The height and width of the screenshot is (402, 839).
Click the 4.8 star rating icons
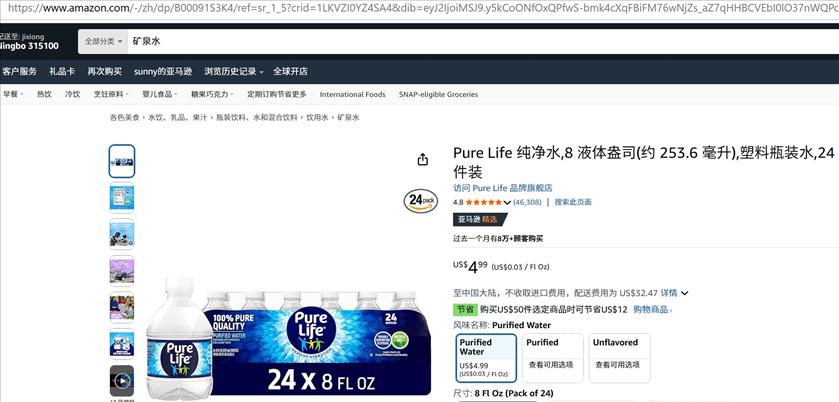coord(484,202)
